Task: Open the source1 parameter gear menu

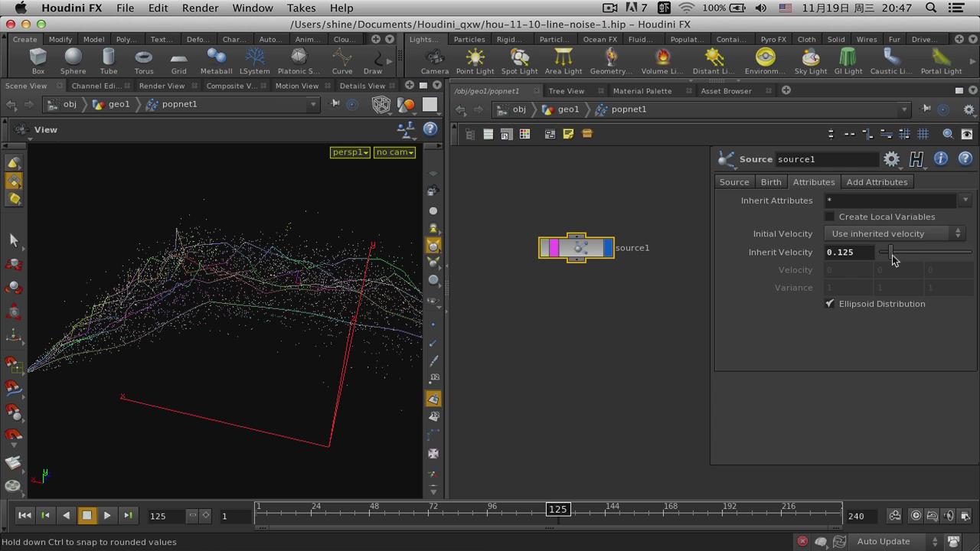Action: click(x=892, y=159)
